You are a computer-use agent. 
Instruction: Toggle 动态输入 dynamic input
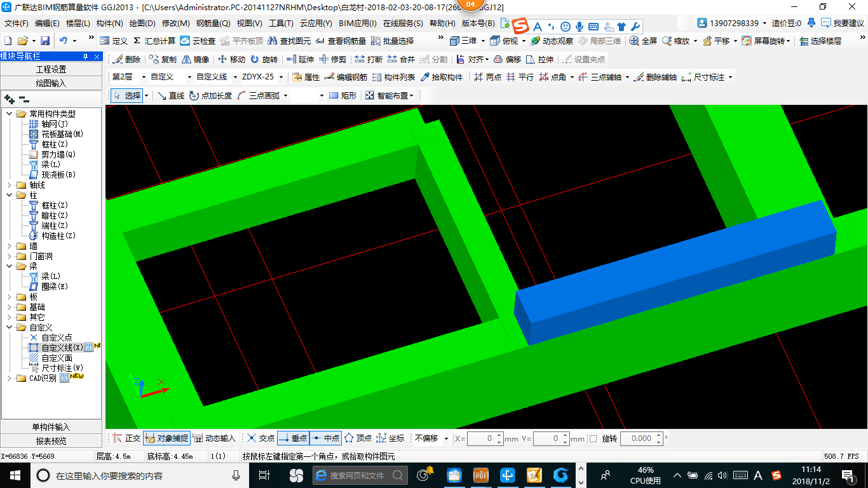pos(214,438)
